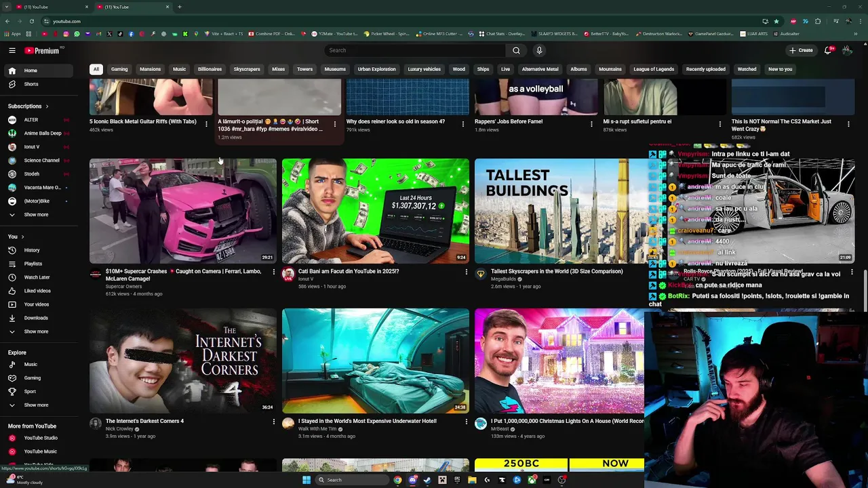This screenshot has height=488, width=868.
Task: Open Chrome from the taskbar
Action: (397, 480)
